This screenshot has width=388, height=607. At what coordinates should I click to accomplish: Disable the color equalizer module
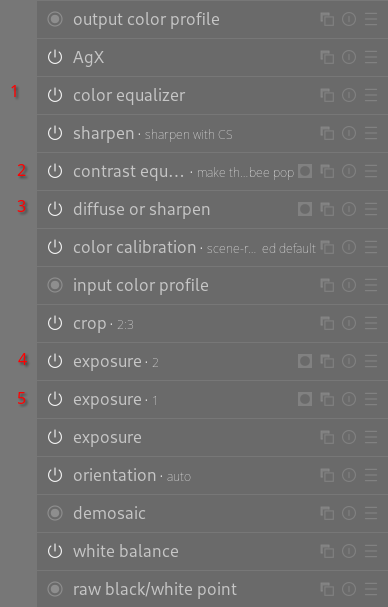(x=55, y=95)
